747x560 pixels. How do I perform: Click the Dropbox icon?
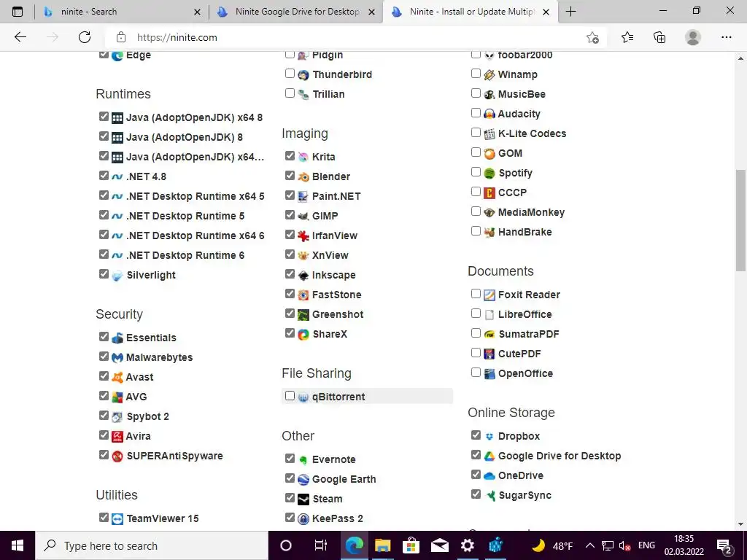[x=489, y=436]
